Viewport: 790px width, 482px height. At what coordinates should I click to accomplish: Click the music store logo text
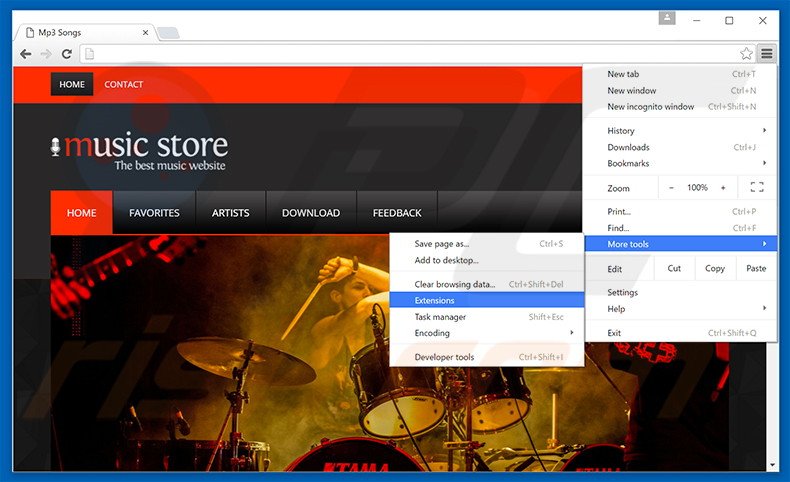click(x=146, y=145)
